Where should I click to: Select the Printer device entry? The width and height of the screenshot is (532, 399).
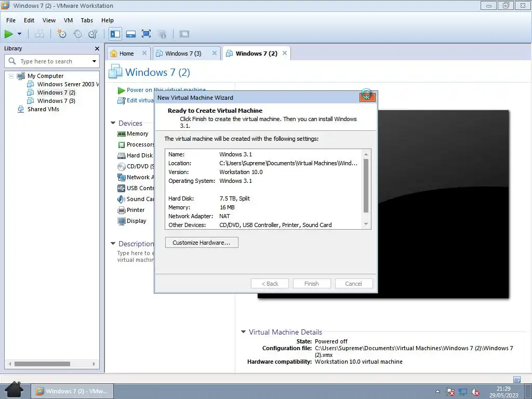(x=131, y=210)
